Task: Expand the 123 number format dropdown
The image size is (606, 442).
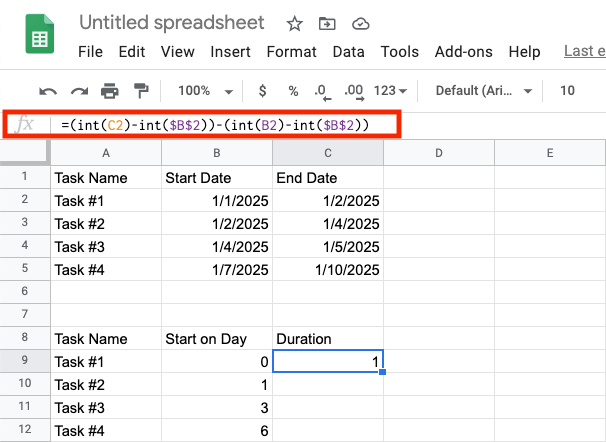Action: coord(392,91)
